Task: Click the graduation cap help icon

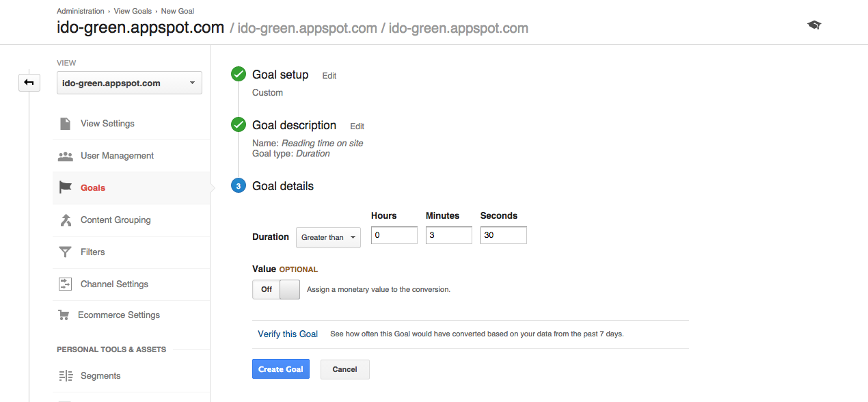Action: click(x=813, y=25)
